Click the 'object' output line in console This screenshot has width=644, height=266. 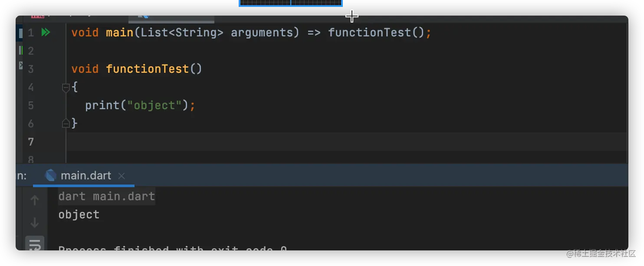click(79, 214)
